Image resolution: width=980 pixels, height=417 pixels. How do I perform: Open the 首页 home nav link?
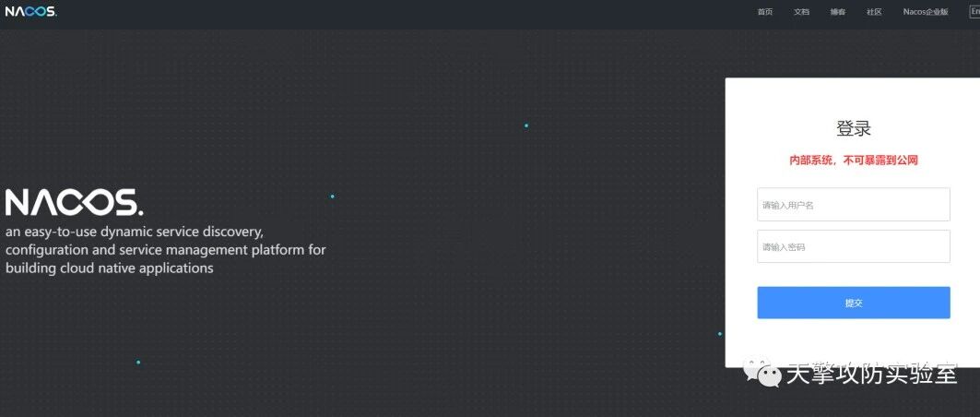coord(765,12)
